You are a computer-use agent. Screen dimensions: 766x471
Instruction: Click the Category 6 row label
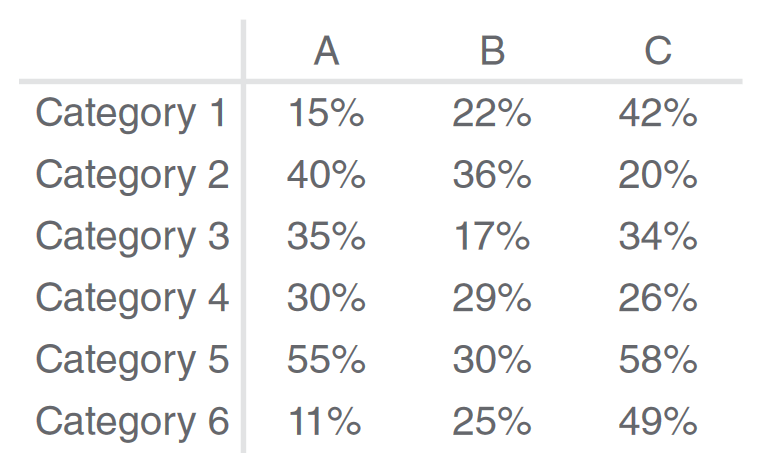coord(131,422)
